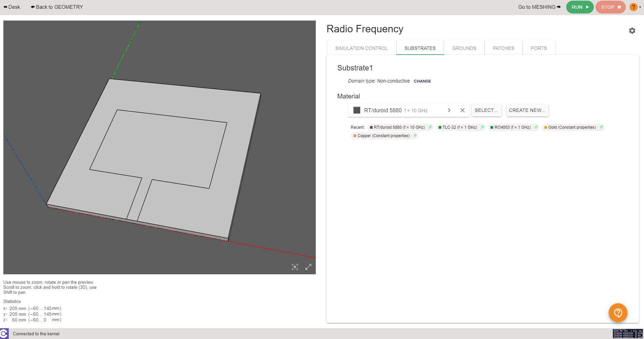Open the help dropdown arrow in header
Image resolution: width=644 pixels, height=339 pixels.
tap(640, 7)
